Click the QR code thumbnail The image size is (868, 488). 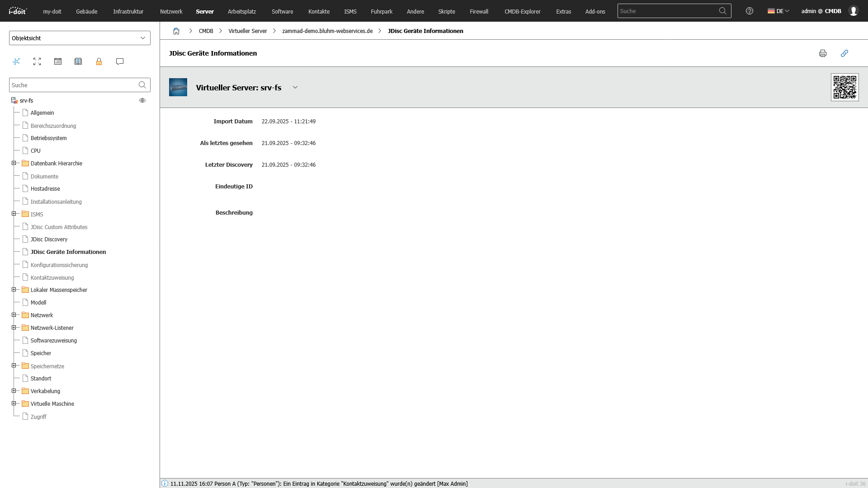coord(844,87)
